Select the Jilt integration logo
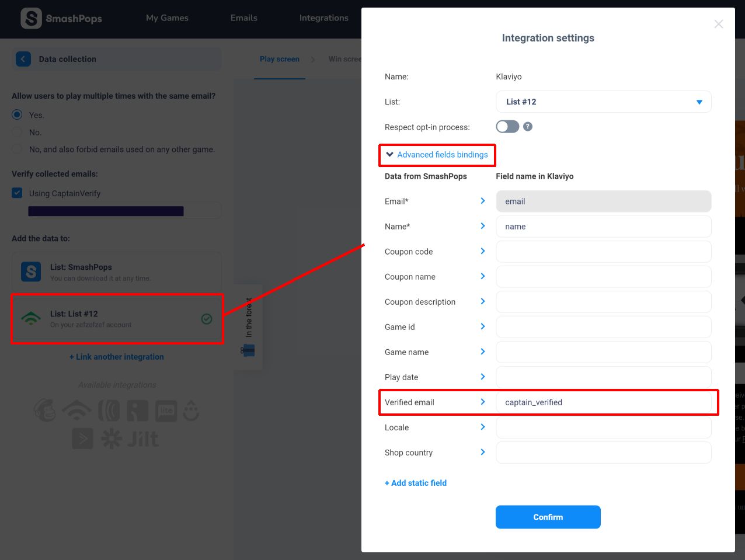The width and height of the screenshot is (745, 560). tap(143, 439)
